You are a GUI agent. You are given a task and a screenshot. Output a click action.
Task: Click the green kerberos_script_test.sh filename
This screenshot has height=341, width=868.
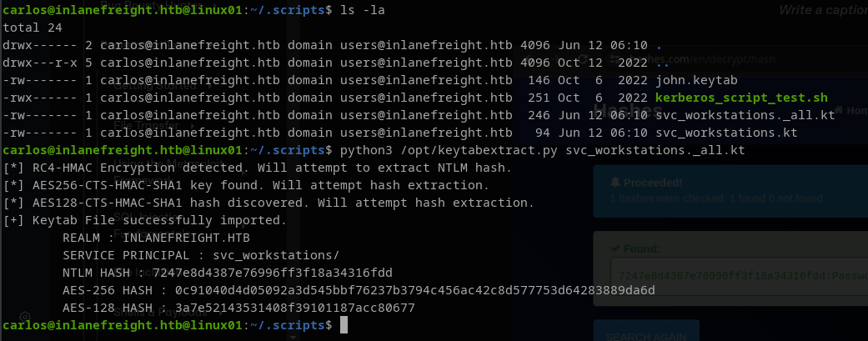tap(740, 98)
